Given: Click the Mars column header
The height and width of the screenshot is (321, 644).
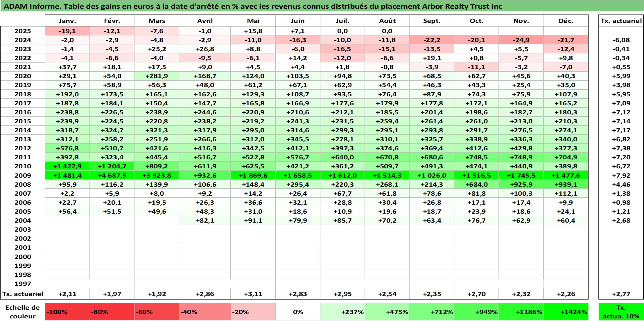Looking at the screenshot, I should tap(157, 21).
